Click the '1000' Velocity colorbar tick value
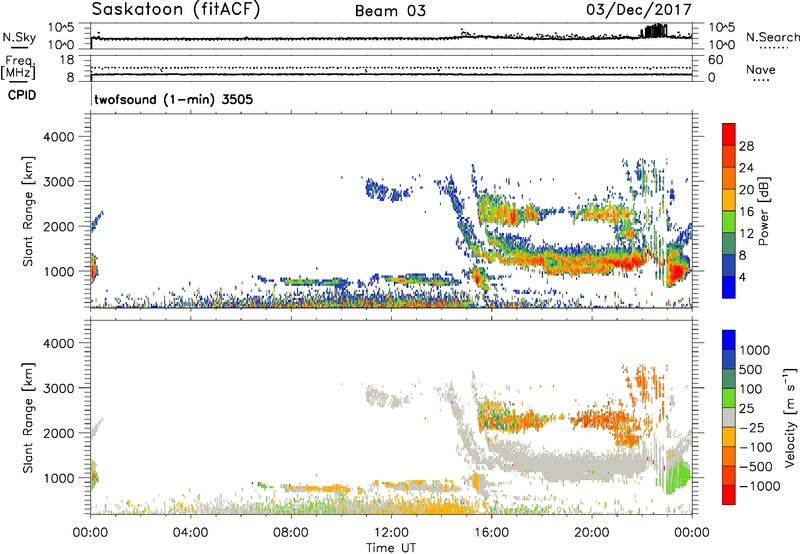 755,350
